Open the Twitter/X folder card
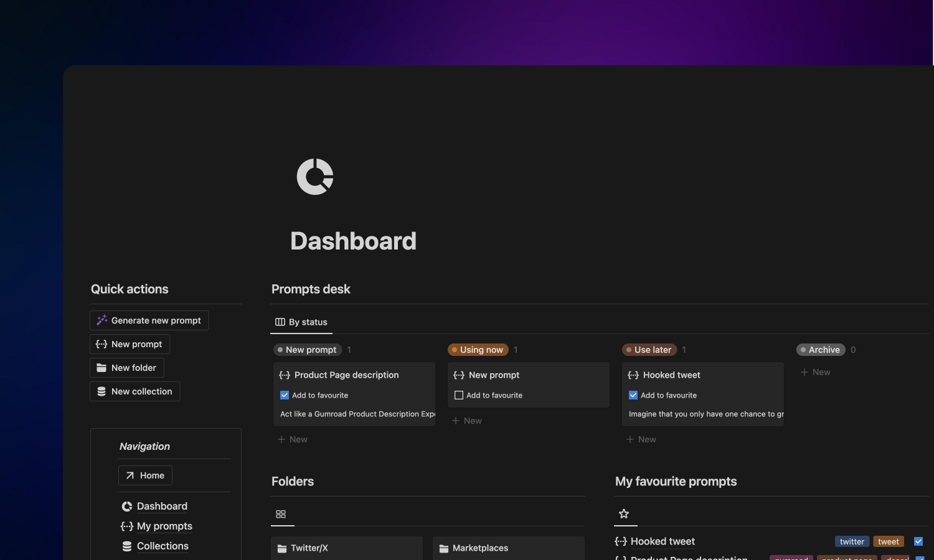The height and width of the screenshot is (560, 934). [347, 548]
